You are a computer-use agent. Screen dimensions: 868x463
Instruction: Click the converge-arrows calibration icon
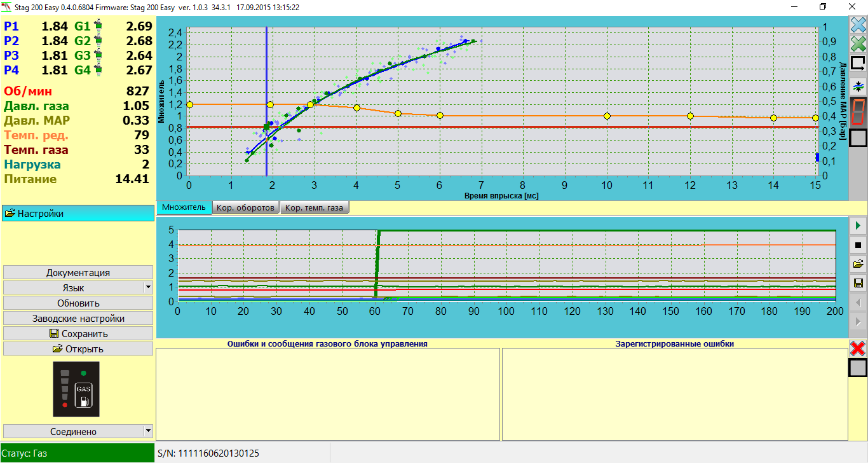click(x=858, y=85)
